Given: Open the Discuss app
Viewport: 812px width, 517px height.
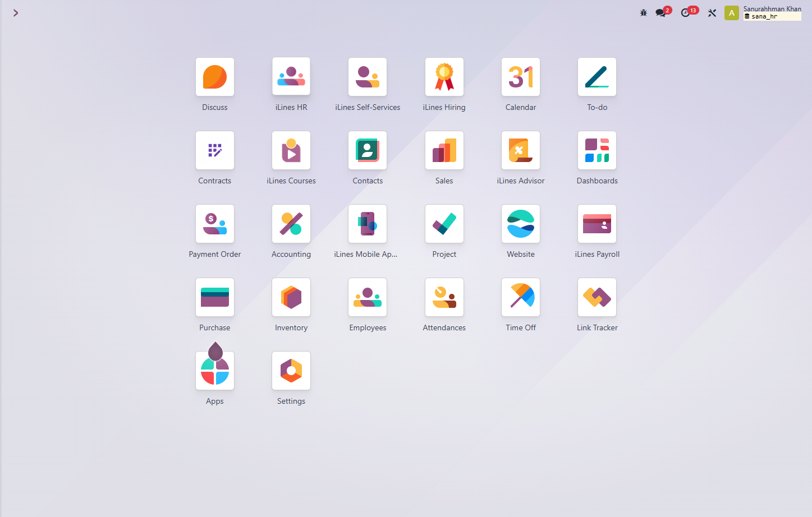Looking at the screenshot, I should point(215,77).
